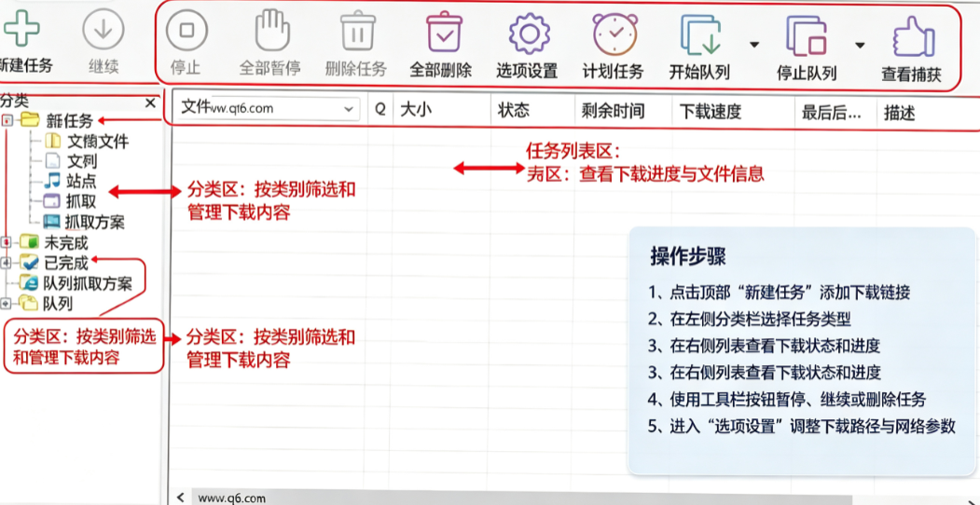The height and width of the screenshot is (505, 980).
Task: Select the 已完成 checkmark folder
Action: [x=54, y=263]
